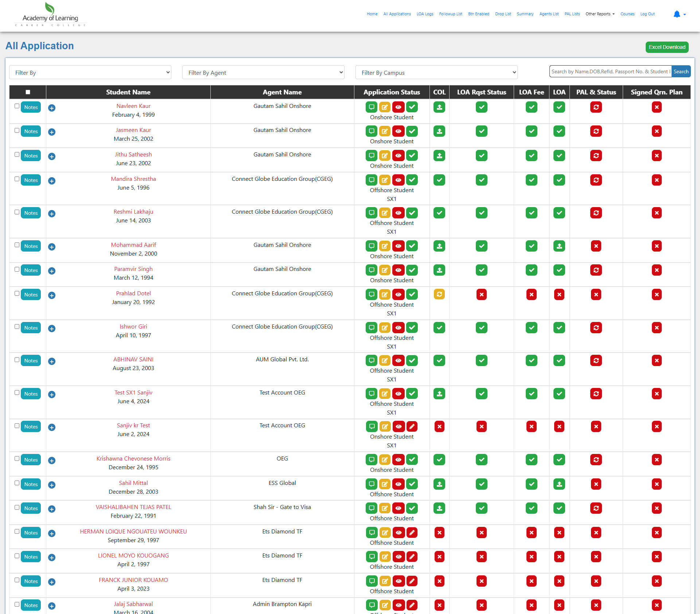Click the Excel Download button
This screenshot has height=614, width=700.
(667, 47)
